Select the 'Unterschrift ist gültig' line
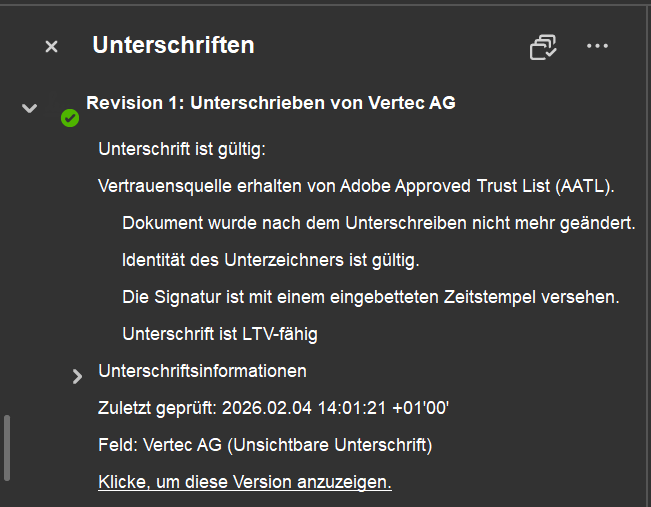The image size is (651, 507). tap(181, 150)
